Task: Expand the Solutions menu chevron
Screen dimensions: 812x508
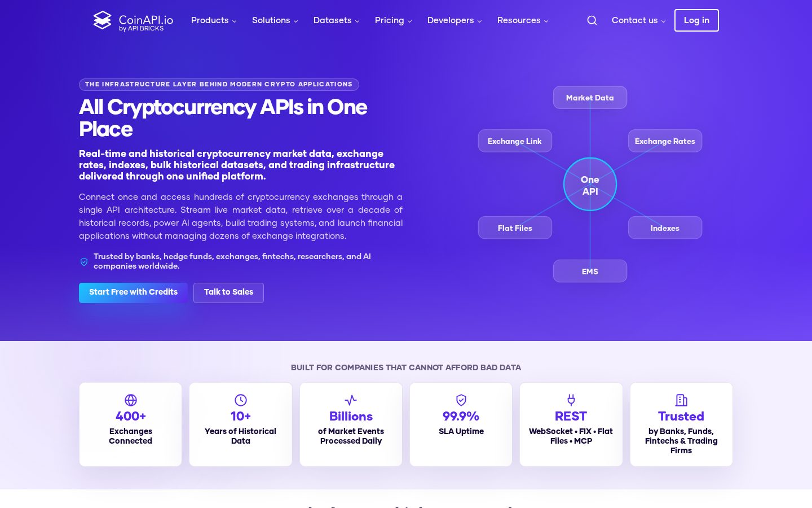Action: (295, 21)
